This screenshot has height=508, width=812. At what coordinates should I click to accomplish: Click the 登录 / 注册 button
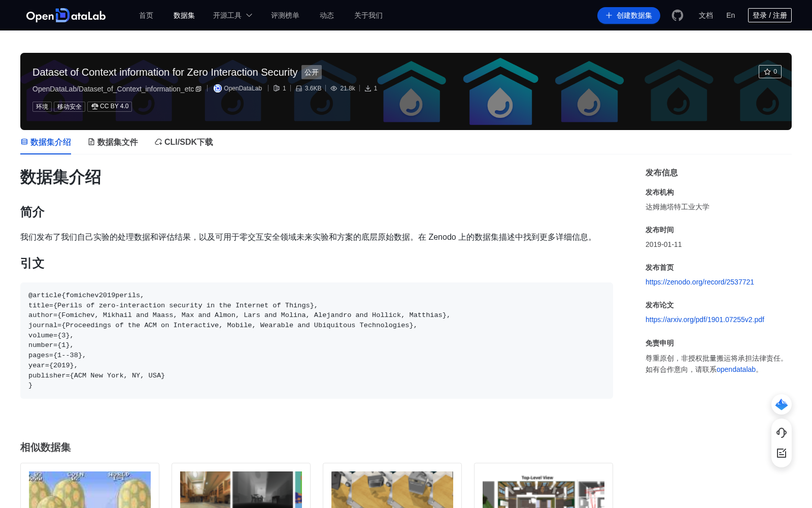tap(770, 15)
